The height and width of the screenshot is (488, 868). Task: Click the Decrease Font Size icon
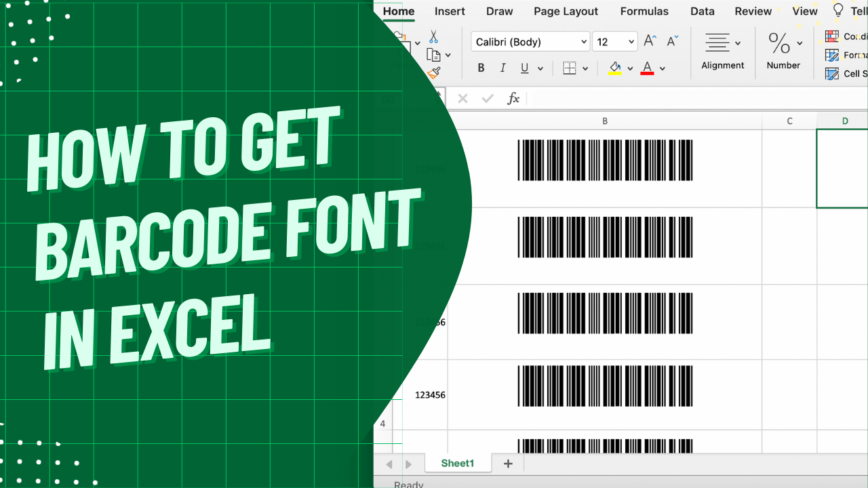point(671,41)
